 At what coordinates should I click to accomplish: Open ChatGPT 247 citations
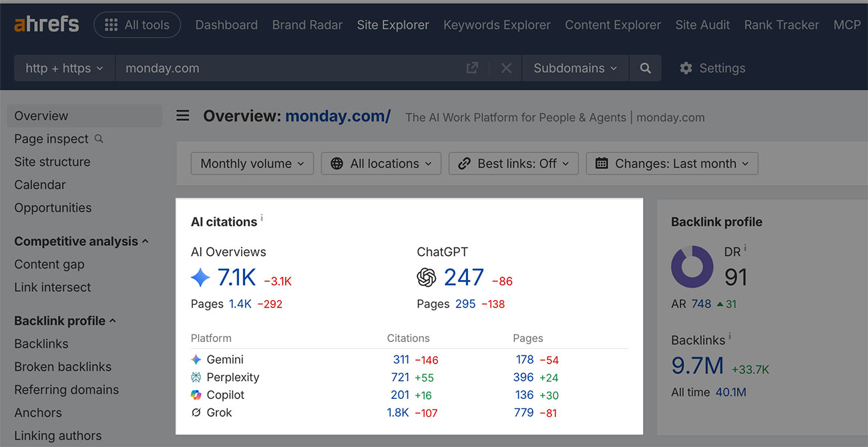coord(464,277)
